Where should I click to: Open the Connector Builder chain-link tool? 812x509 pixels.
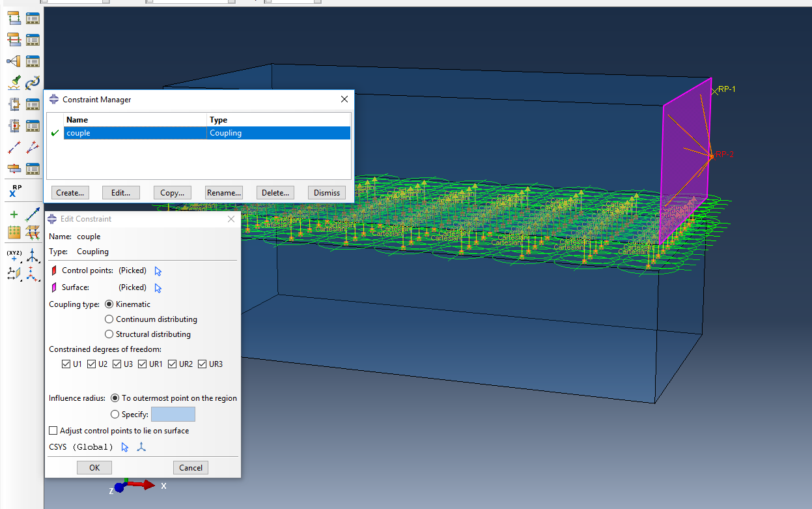click(33, 83)
